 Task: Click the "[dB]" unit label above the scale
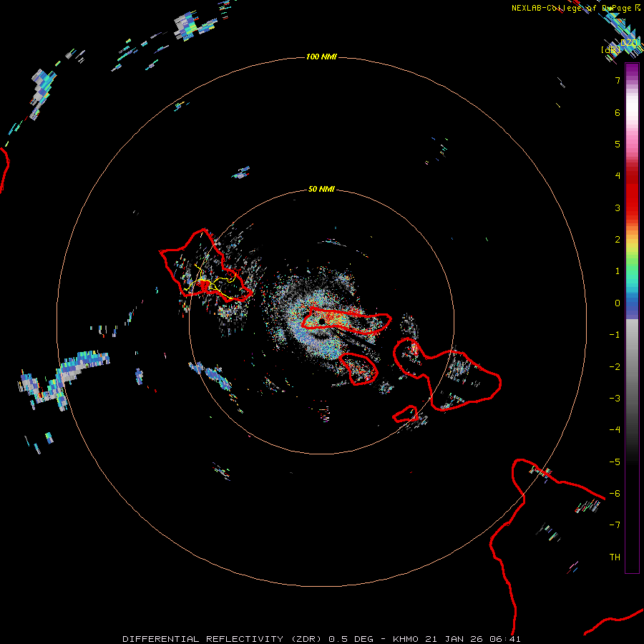[610, 49]
